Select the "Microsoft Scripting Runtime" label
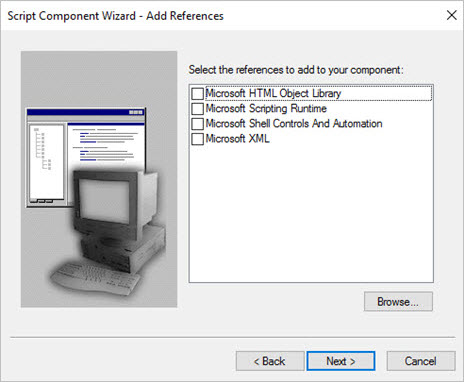Screen dimensions: 464x382 click(x=266, y=108)
